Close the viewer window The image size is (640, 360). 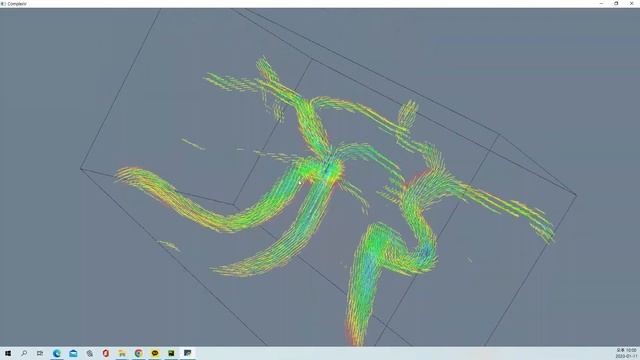(631, 4)
